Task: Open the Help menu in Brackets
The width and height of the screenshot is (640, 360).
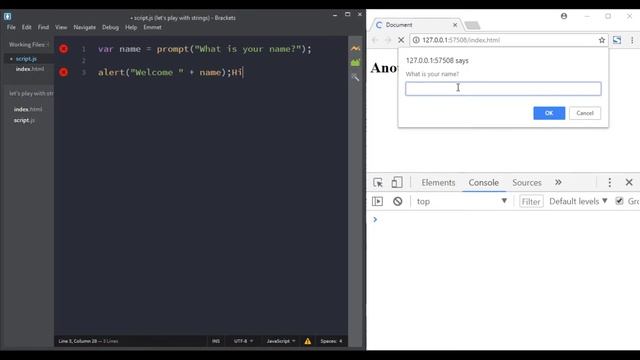Action: (x=131, y=27)
